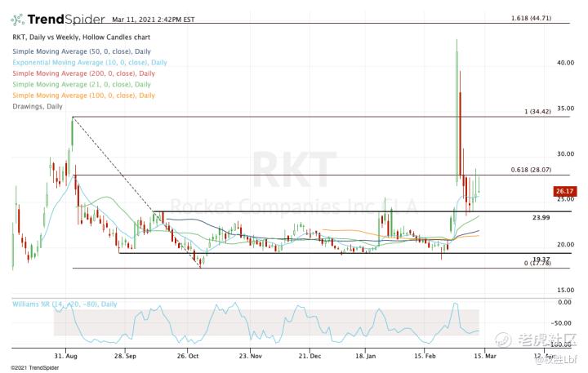This screenshot has height=373, width=588.
Task: Select Simple Moving Average (200) legend entry
Action: (x=83, y=73)
